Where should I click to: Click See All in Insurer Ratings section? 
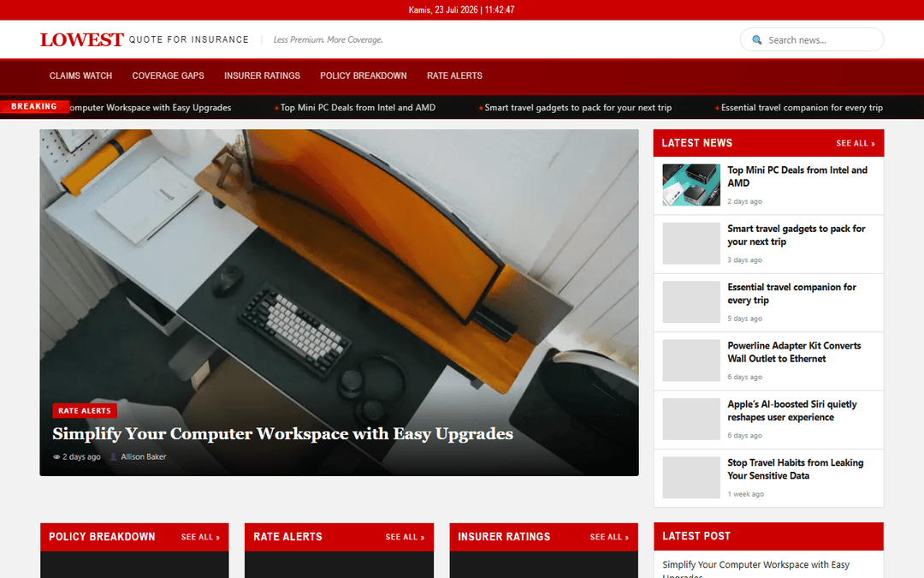pos(609,537)
